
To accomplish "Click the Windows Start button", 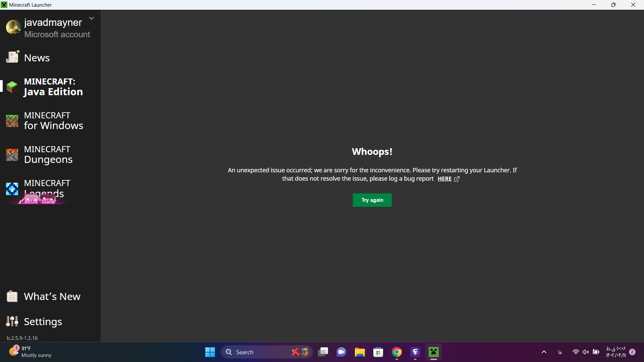I will (x=210, y=352).
